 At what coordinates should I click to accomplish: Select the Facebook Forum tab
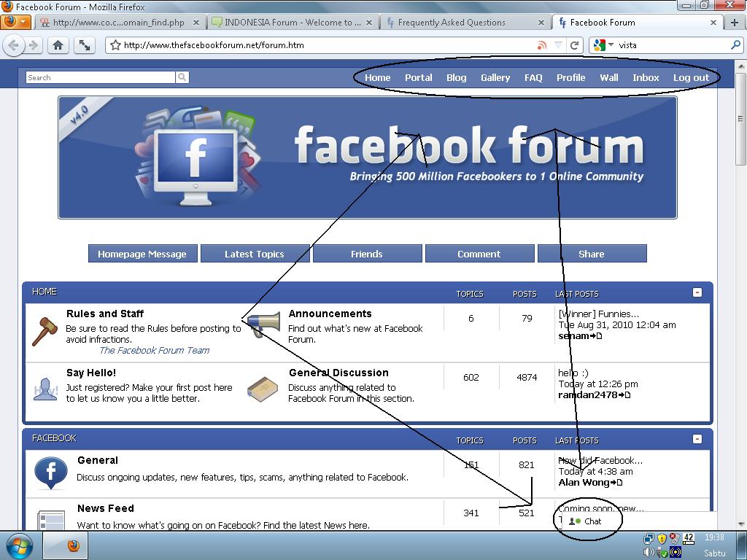tap(638, 23)
